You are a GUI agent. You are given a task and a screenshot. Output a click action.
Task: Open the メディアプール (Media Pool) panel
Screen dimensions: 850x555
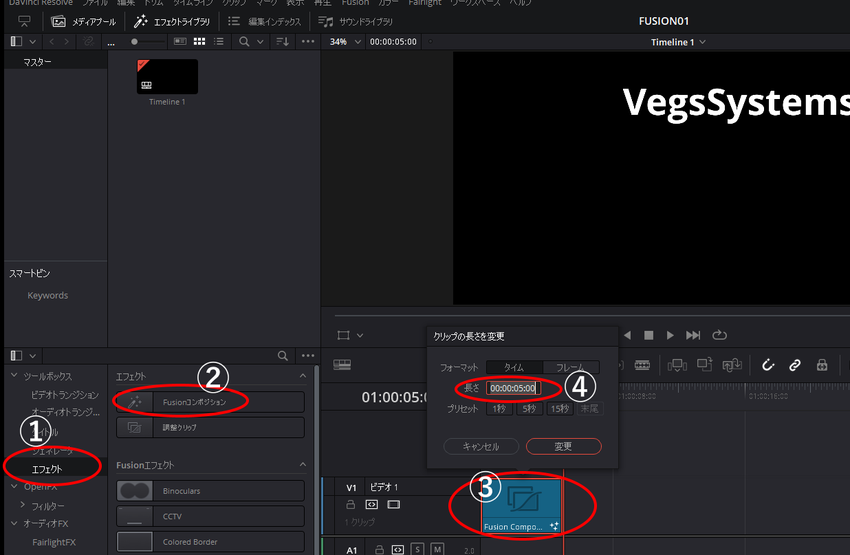coord(83,22)
